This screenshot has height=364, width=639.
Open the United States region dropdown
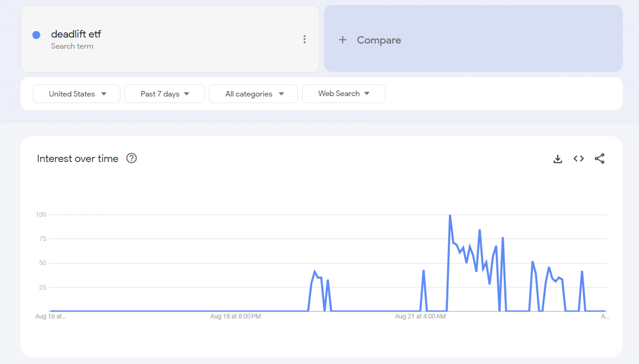point(76,94)
